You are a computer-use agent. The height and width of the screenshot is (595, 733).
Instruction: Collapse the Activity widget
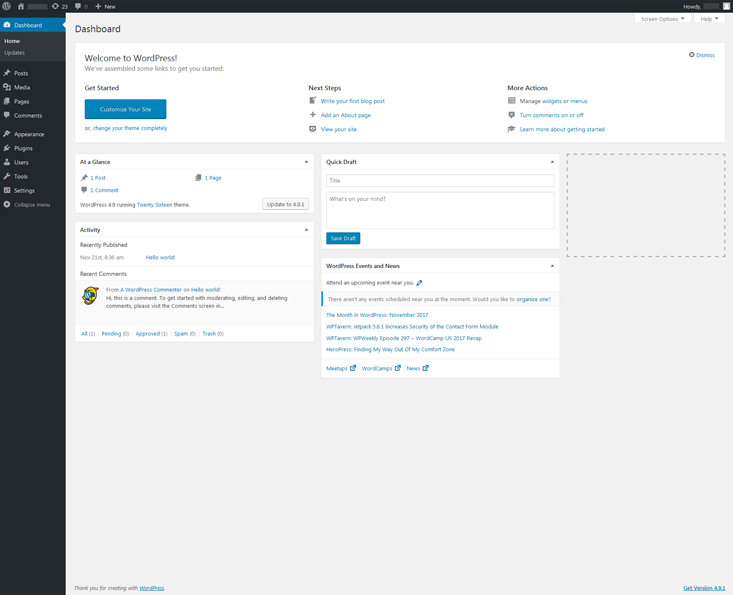tap(306, 229)
